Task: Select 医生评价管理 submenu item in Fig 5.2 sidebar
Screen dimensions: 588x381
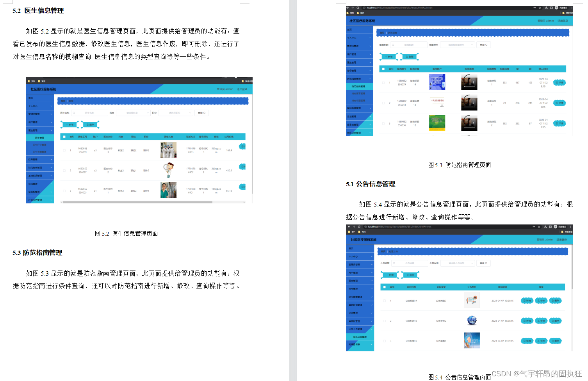Action: [x=40, y=145]
